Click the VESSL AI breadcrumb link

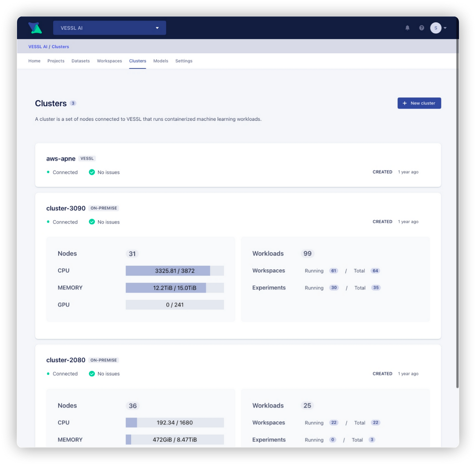pyautogui.click(x=38, y=47)
